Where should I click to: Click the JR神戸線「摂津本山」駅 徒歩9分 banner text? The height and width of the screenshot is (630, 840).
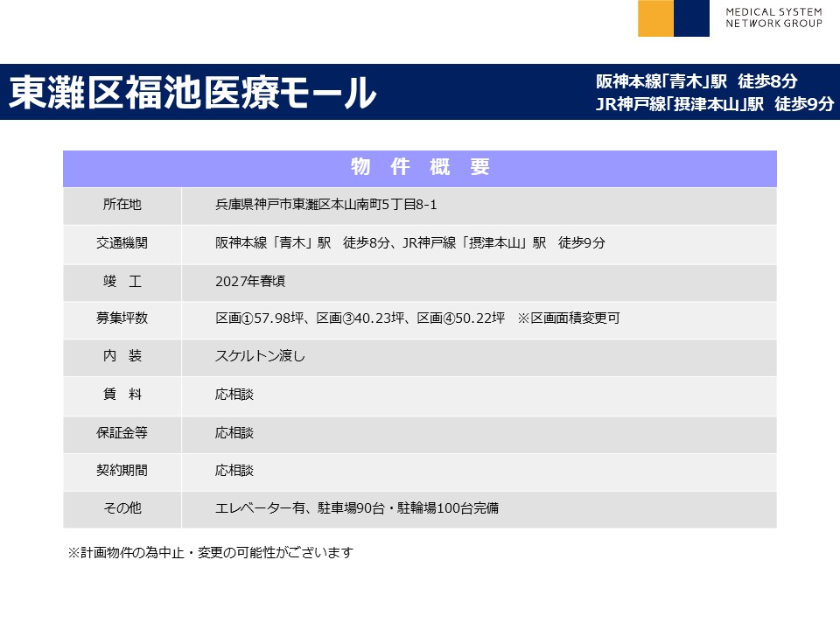pos(714,104)
